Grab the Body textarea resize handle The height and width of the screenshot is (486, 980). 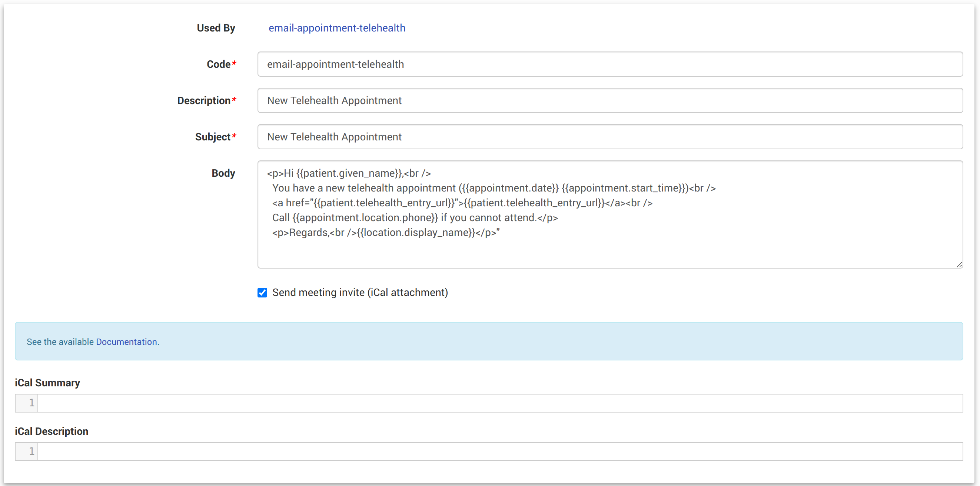tap(959, 265)
